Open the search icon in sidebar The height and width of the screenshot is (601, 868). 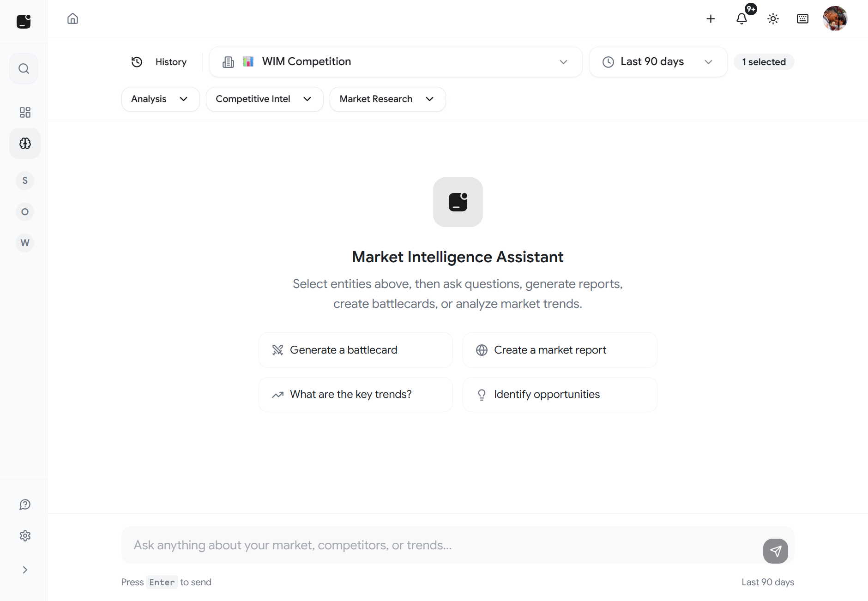24,69
